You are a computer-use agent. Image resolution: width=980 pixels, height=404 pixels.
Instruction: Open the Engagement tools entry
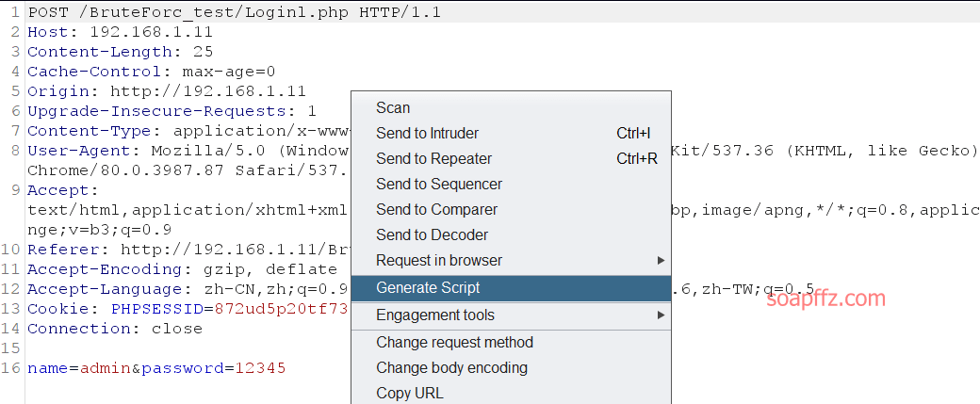[511, 315]
